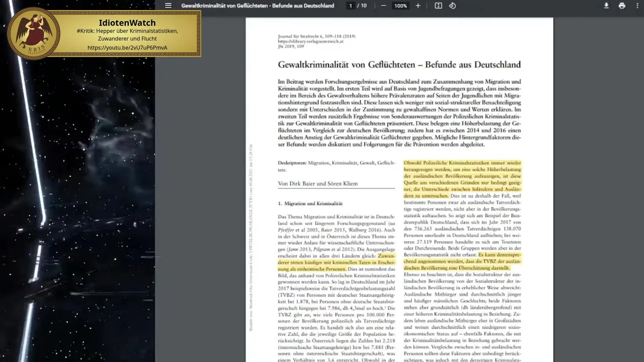Viewport: 644px width, 362px height.
Task: Click the article title 'Gewaltkriminalität von Geflüchteten'
Action: (x=399, y=65)
